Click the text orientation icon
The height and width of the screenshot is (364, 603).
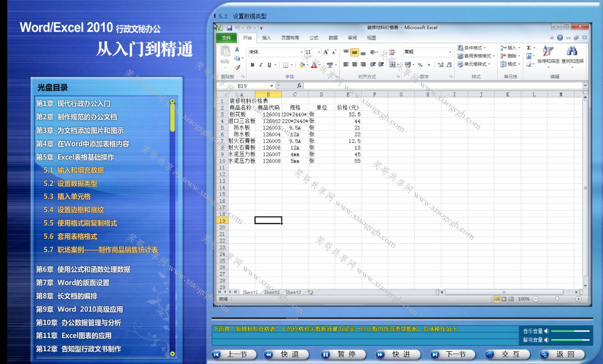[x=373, y=52]
